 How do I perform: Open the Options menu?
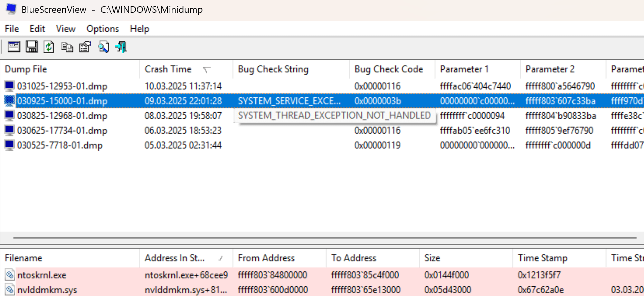[x=103, y=29]
